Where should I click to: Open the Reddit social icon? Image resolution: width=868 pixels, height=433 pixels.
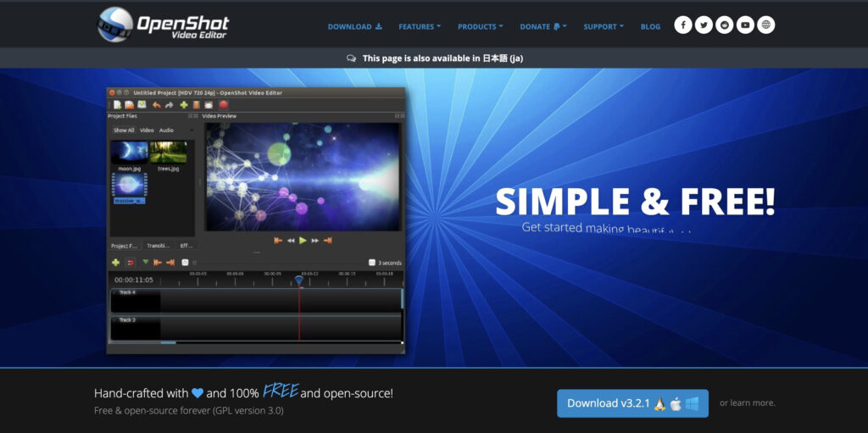724,25
